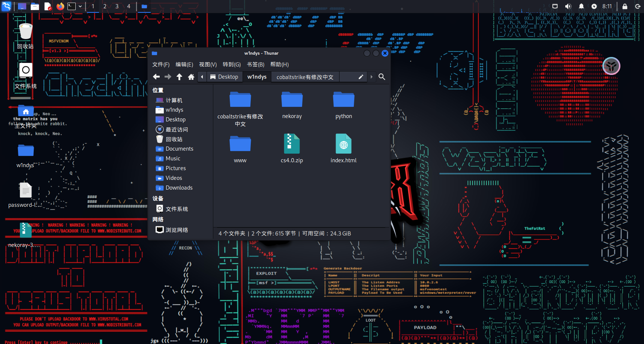Select the nekoray folder
Screen dimensions: 644x344
point(292,105)
